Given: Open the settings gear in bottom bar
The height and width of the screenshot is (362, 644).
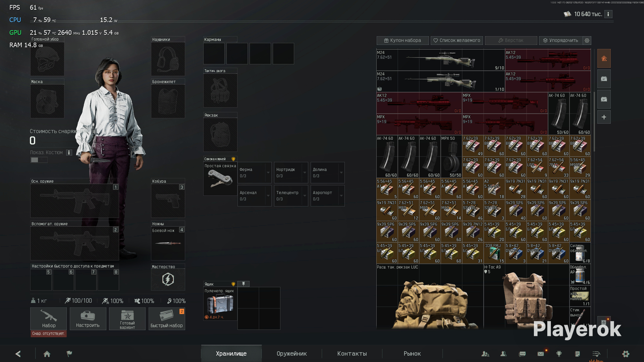Looking at the screenshot, I should click(x=626, y=354).
